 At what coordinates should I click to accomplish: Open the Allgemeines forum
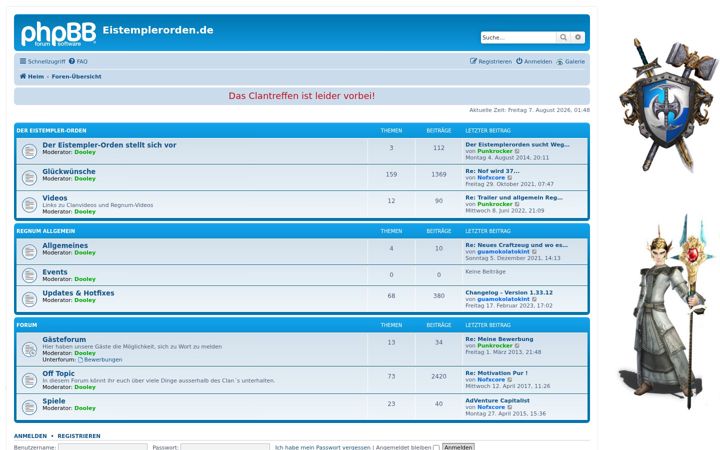[65, 245]
